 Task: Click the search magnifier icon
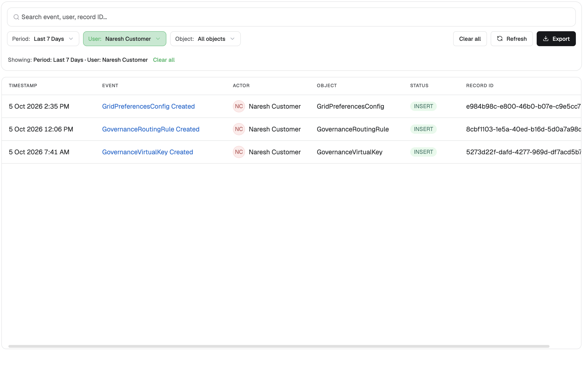[x=16, y=17]
